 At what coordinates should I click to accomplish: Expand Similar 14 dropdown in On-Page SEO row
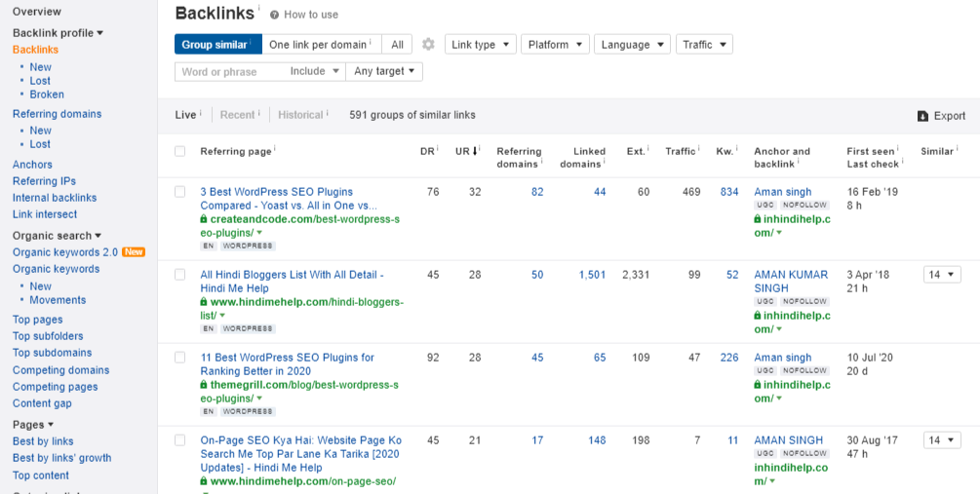pyautogui.click(x=942, y=440)
